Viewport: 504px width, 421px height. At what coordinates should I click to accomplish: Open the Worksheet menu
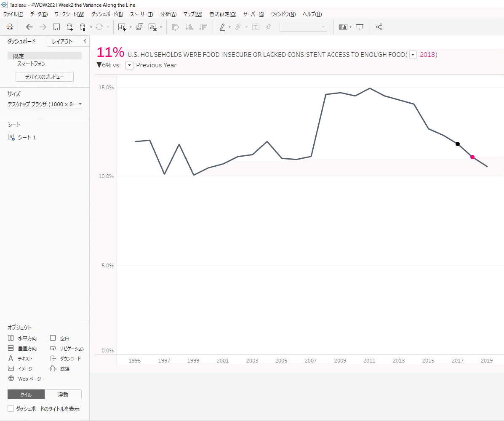[x=69, y=14]
